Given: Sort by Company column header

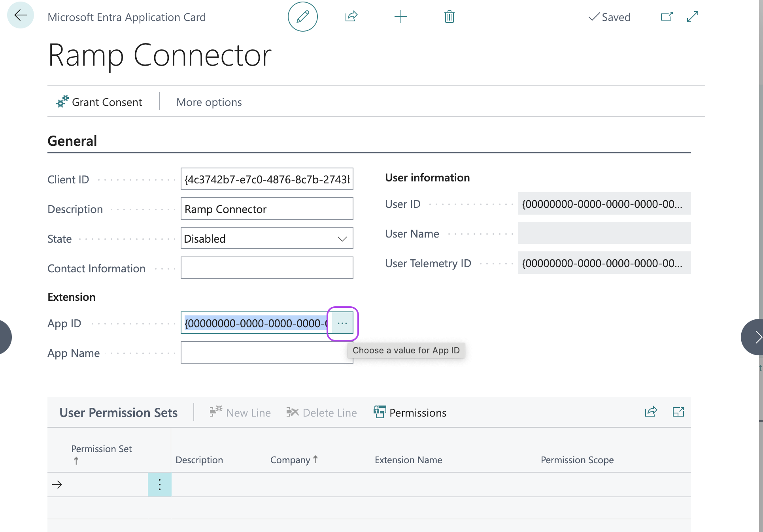Looking at the screenshot, I should (294, 460).
